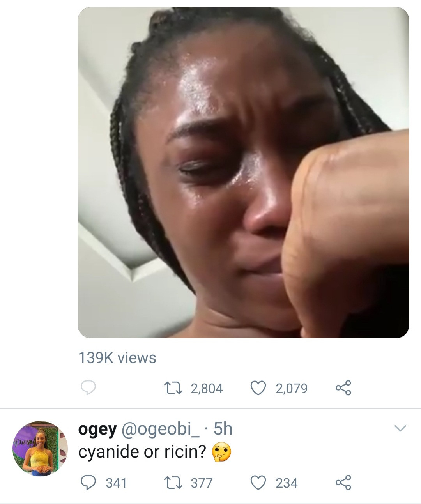Reply to ogey's cyanide or ricin tweet

click(x=88, y=483)
